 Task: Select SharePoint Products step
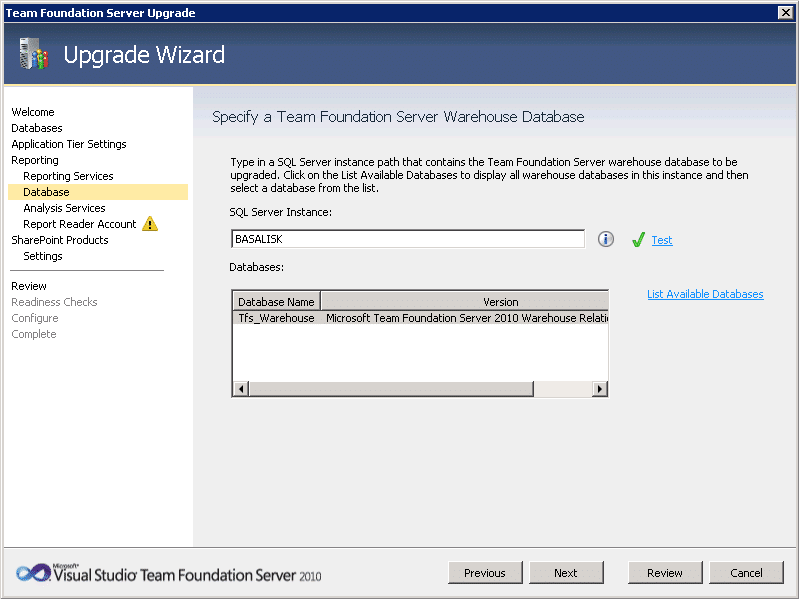tap(60, 240)
